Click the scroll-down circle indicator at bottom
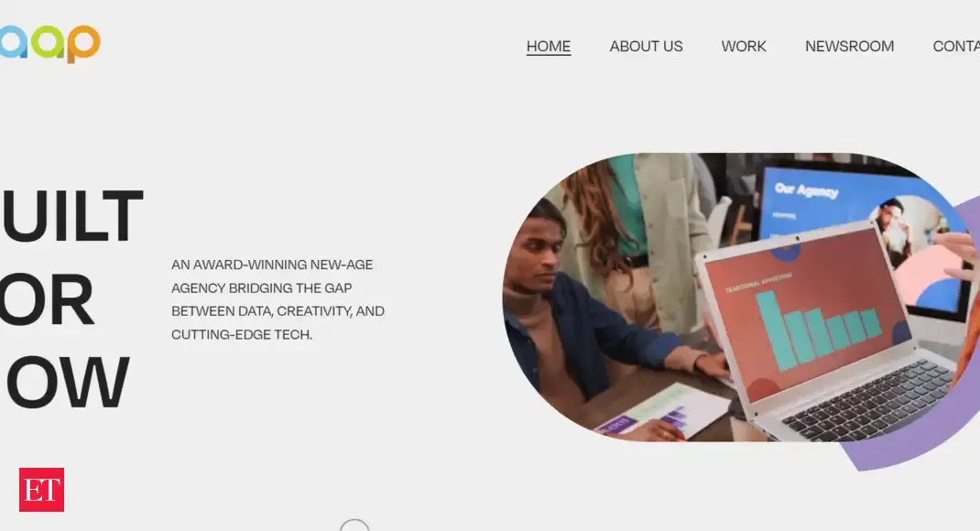Screen dimensions: 980x531 (x=354, y=526)
